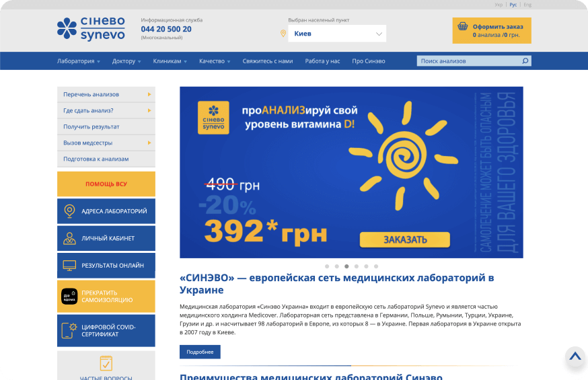
Task: Expand Перечень анализов submenu
Action: pos(106,94)
